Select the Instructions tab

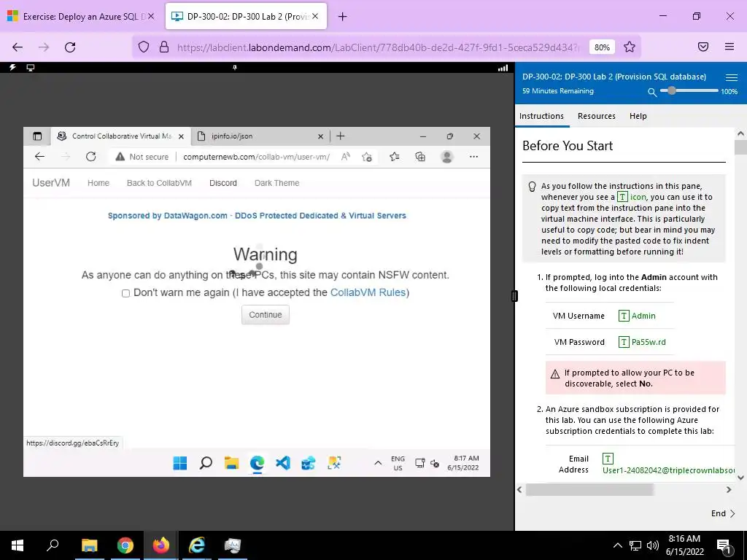542,116
